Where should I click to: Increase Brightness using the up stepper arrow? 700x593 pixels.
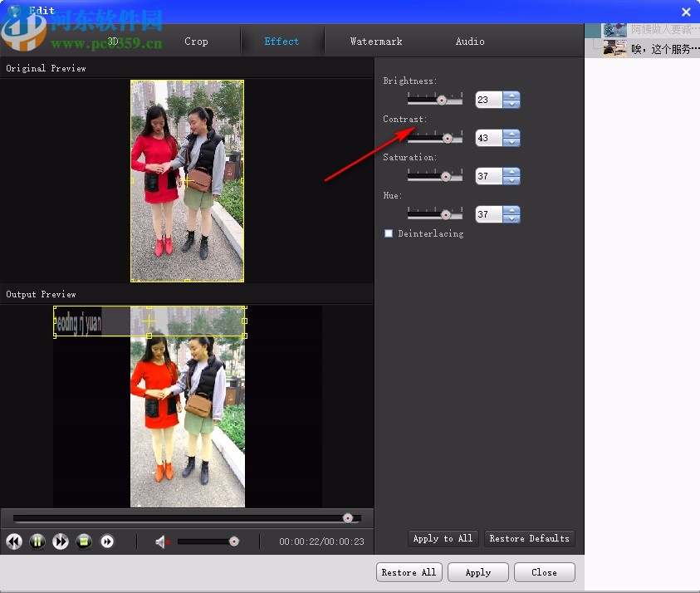pyautogui.click(x=512, y=96)
